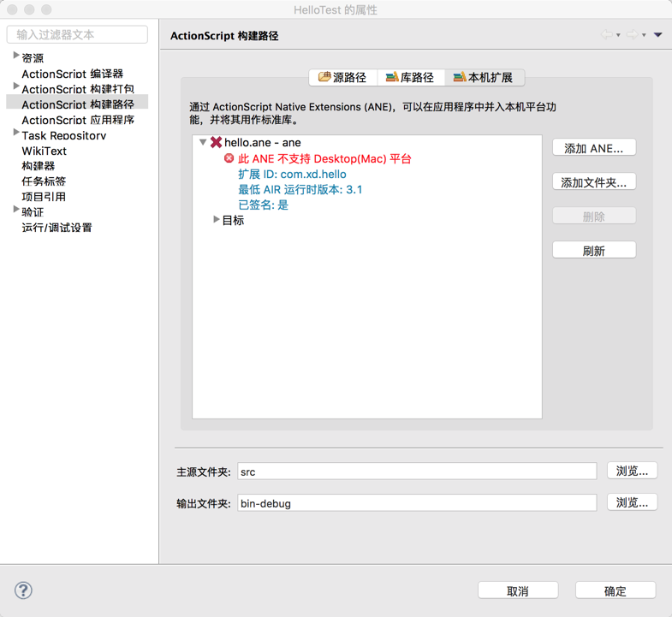Focus the filter text search field
Screen dimensions: 672x617
[77, 35]
